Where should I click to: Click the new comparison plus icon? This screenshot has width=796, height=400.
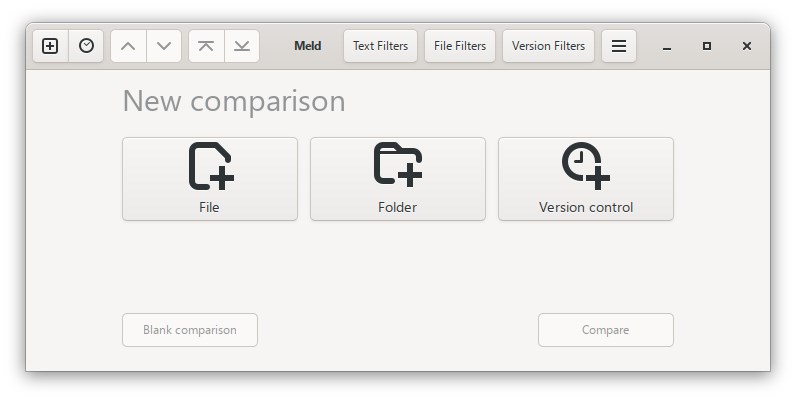point(50,46)
